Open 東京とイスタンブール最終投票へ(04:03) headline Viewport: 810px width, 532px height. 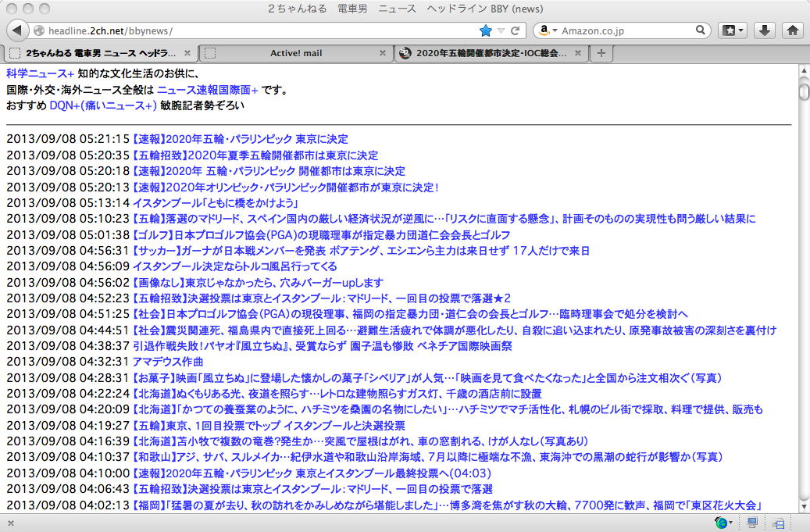tap(312, 473)
